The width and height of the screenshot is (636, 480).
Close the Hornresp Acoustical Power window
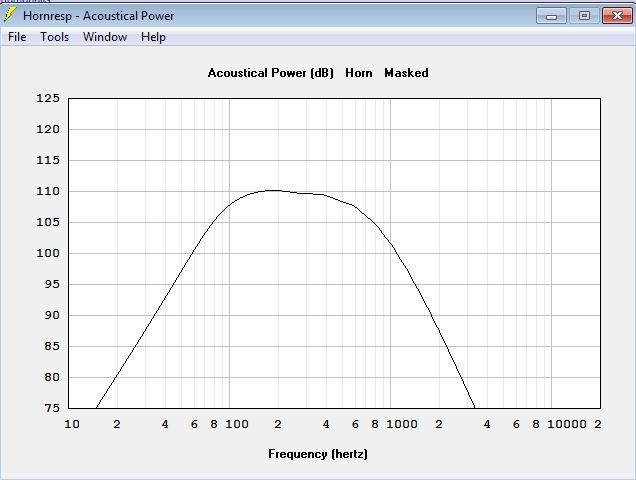(x=617, y=16)
